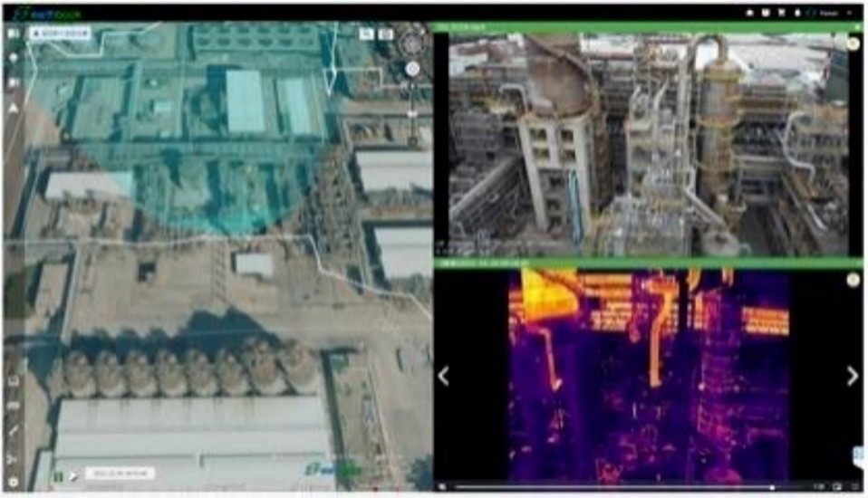Open the notification bell in header
The image size is (868, 498).
(797, 13)
